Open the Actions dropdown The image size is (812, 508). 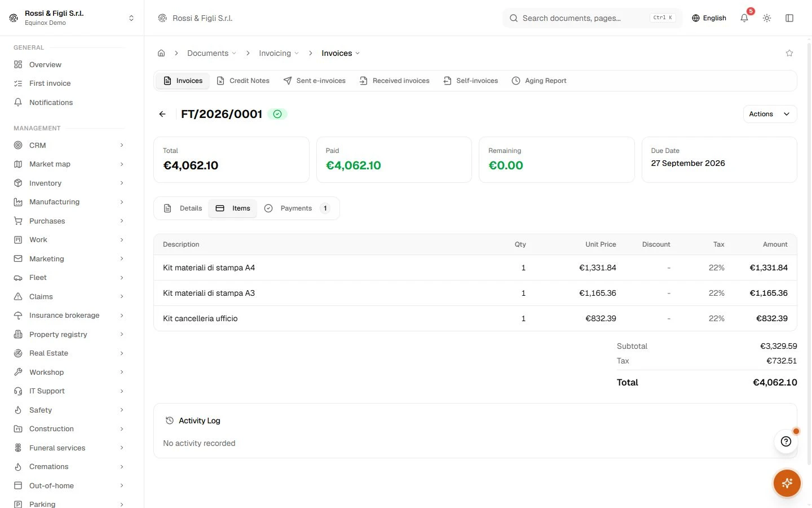pos(770,114)
